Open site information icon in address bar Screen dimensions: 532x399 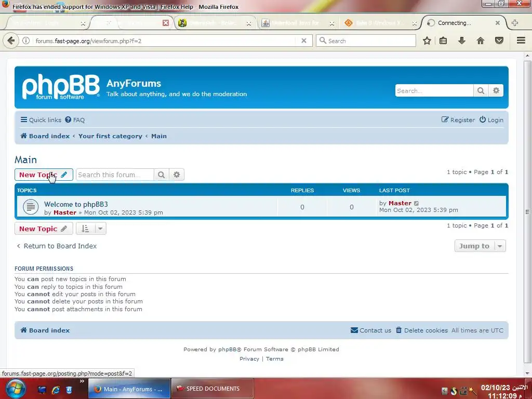(26, 41)
